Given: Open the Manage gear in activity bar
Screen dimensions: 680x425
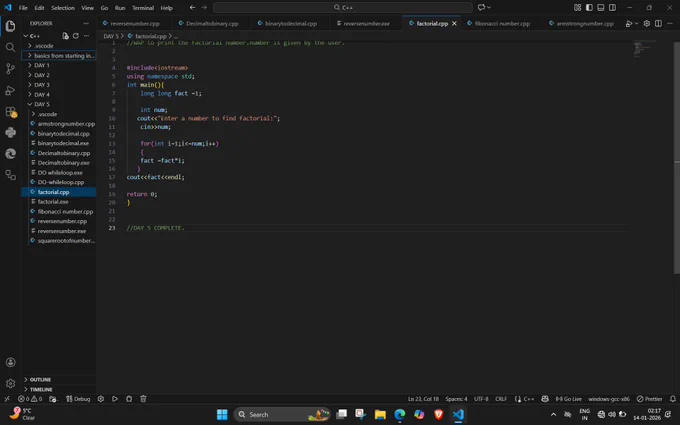Looking at the screenshot, I should pos(10,383).
